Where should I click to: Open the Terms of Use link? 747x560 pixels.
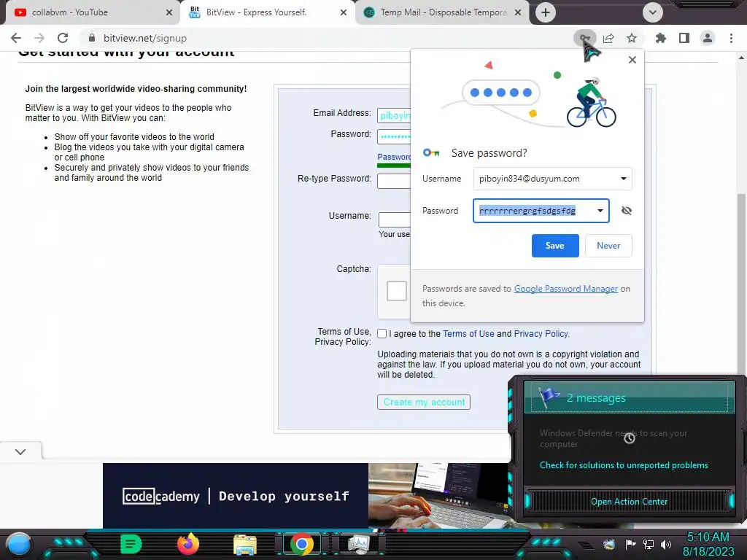coord(468,334)
